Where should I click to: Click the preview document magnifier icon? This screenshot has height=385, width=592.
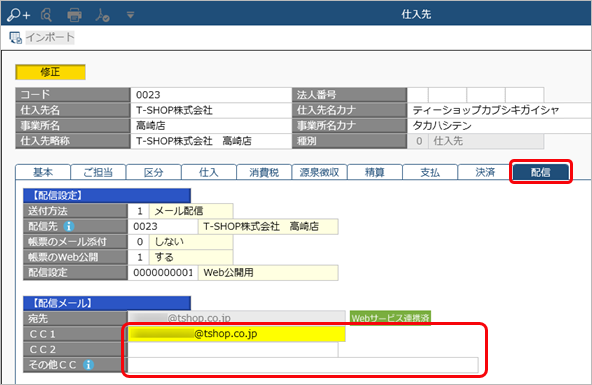coord(46,15)
